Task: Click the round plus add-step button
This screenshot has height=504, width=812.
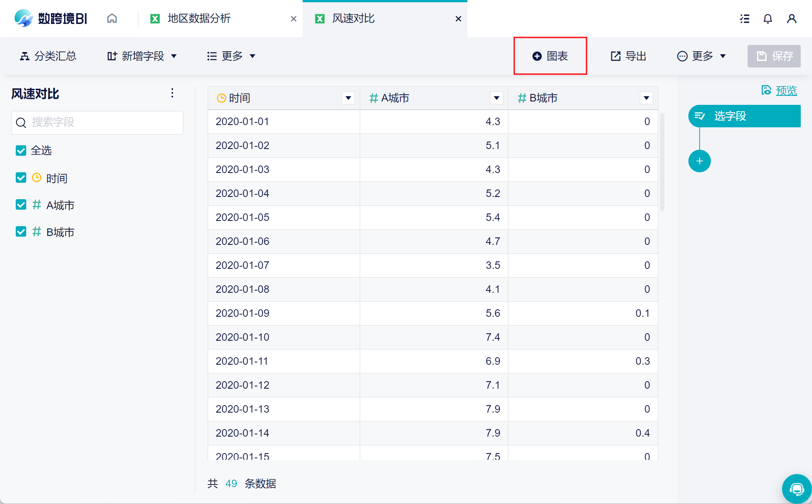Action: pyautogui.click(x=699, y=161)
